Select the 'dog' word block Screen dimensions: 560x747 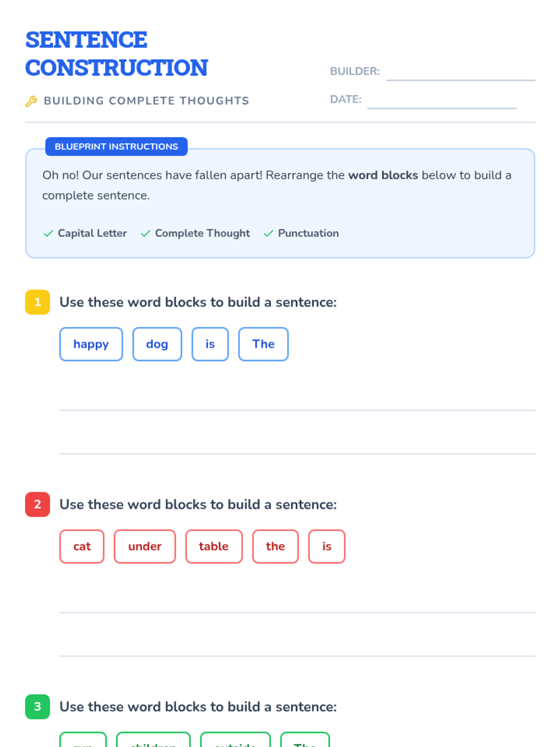tap(157, 344)
